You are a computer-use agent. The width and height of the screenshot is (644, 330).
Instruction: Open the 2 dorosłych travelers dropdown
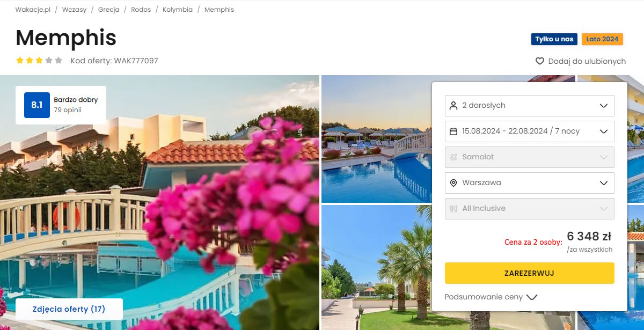530,106
